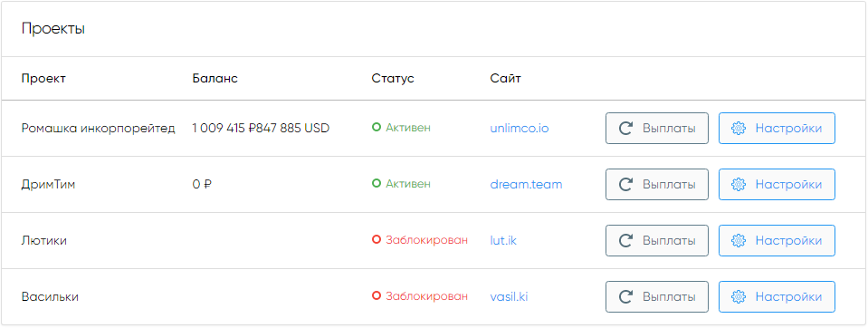Open the unlimco.io site link

tap(520, 129)
